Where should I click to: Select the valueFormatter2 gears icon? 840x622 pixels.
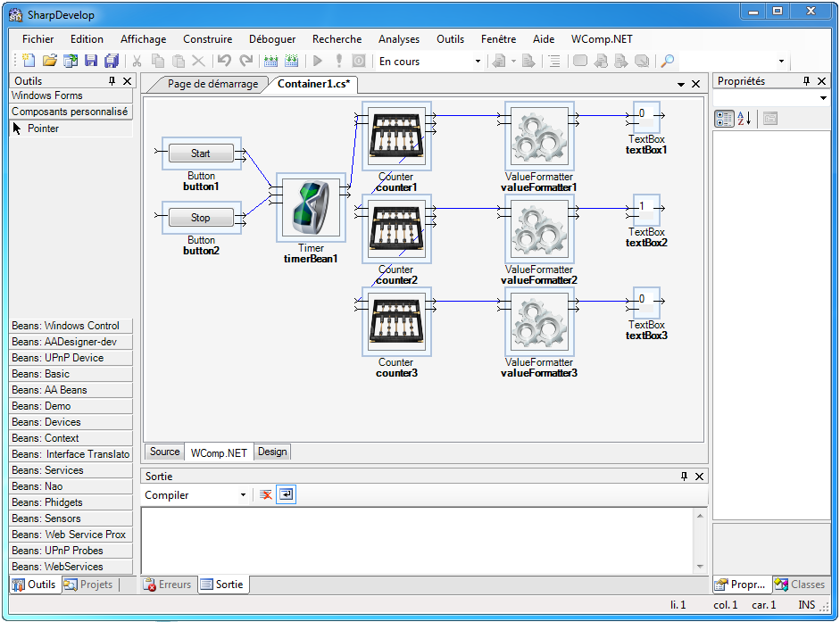[539, 229]
